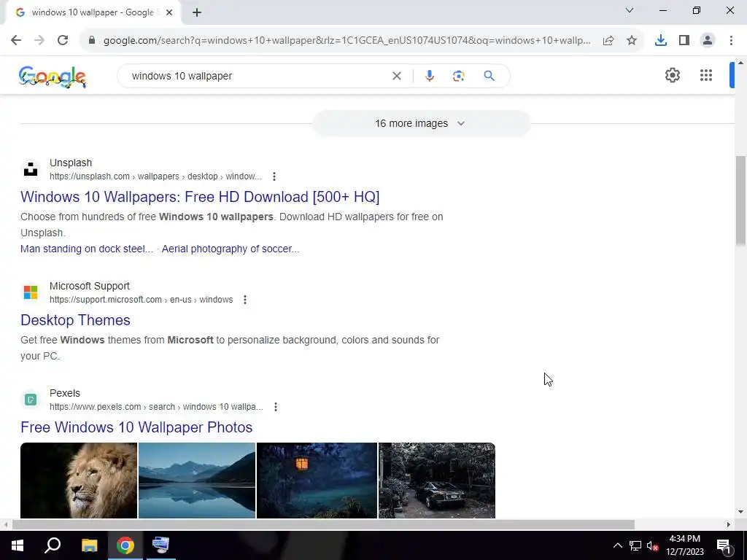Open the Desktop Themes result

click(x=75, y=320)
